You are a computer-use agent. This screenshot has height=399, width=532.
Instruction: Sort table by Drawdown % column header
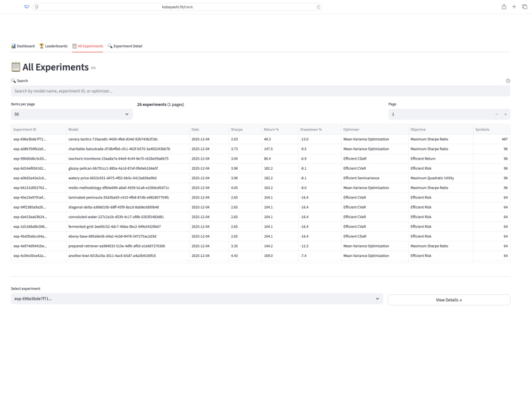320,130
